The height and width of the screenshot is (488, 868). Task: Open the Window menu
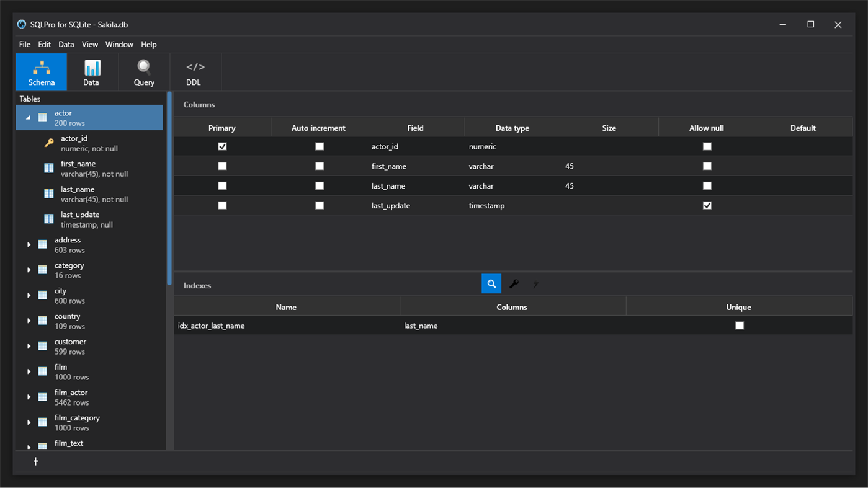pos(119,45)
